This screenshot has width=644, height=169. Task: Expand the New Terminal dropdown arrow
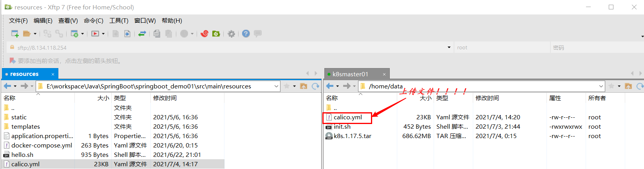point(103,34)
